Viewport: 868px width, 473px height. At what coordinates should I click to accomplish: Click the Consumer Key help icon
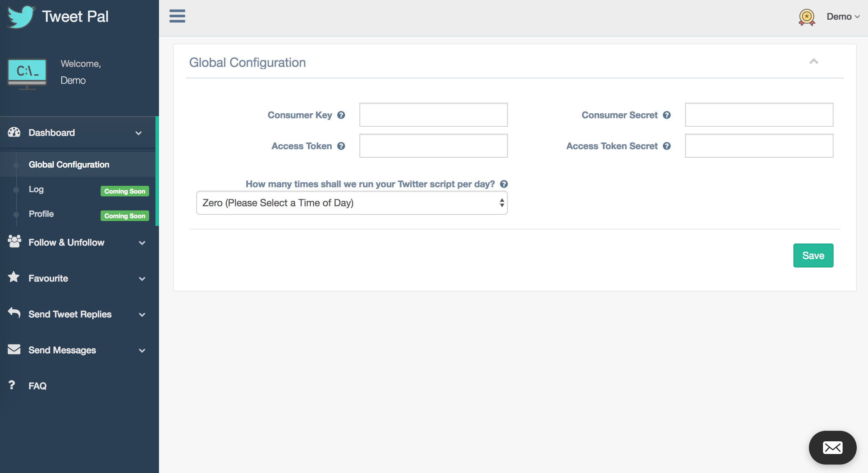click(341, 115)
